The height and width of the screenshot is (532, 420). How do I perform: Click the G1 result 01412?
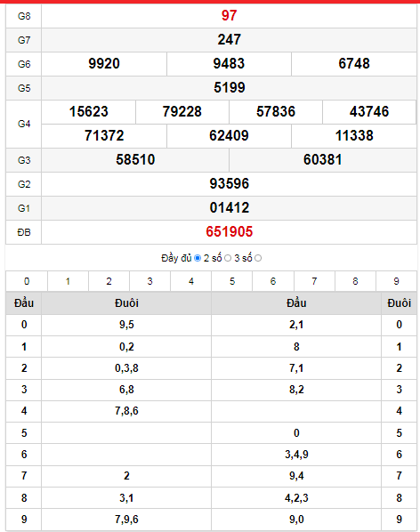point(229,208)
